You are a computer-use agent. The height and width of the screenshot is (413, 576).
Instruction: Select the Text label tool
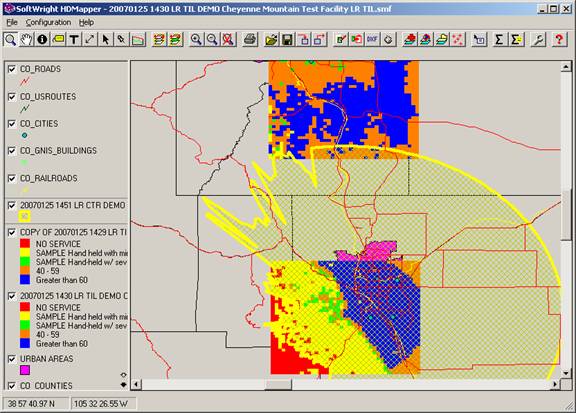tap(74, 39)
